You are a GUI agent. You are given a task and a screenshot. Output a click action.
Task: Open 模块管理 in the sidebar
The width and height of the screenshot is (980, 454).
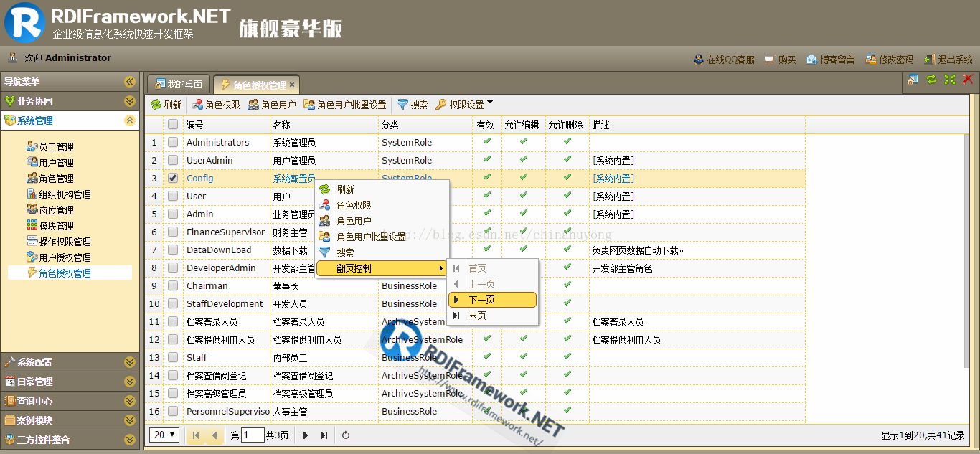click(x=50, y=226)
